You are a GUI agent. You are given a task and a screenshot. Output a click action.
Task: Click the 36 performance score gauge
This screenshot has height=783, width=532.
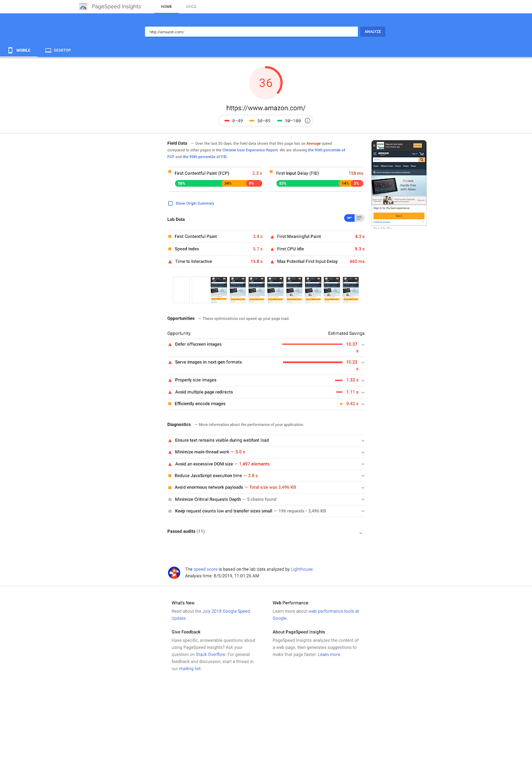(266, 83)
